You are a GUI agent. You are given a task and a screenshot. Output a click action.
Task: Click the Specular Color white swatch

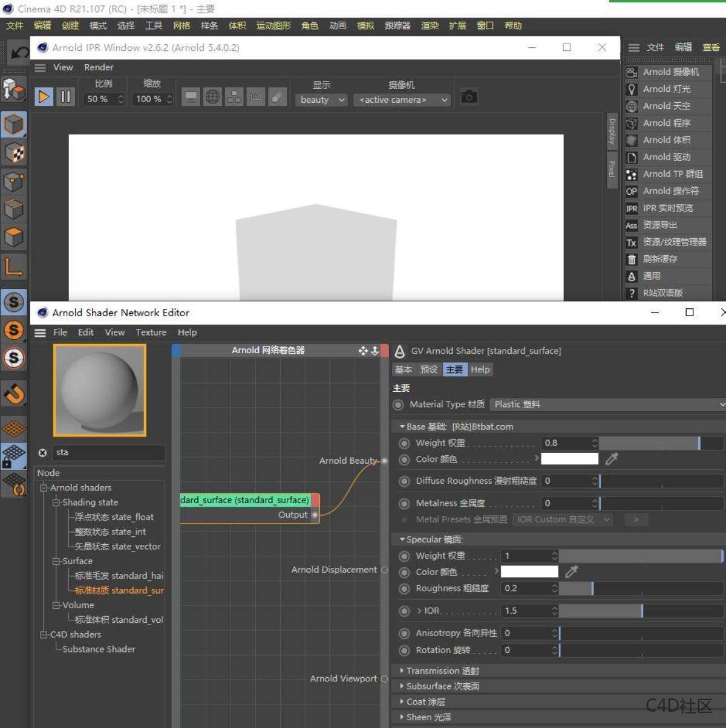point(529,571)
